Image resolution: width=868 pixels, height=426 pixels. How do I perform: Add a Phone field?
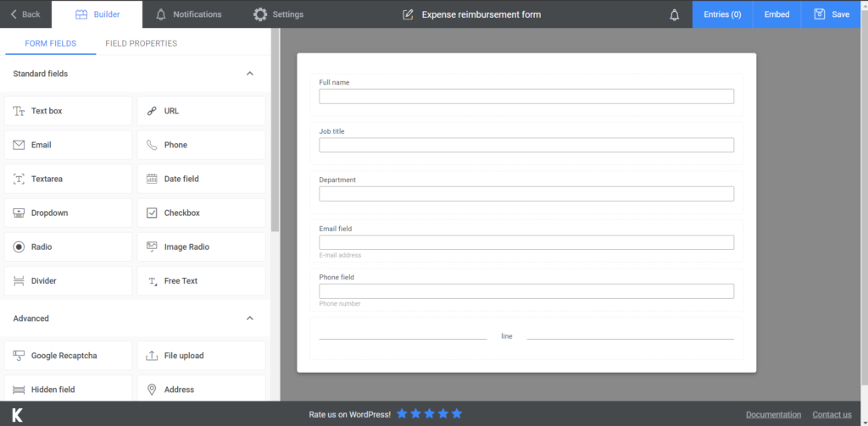201,145
